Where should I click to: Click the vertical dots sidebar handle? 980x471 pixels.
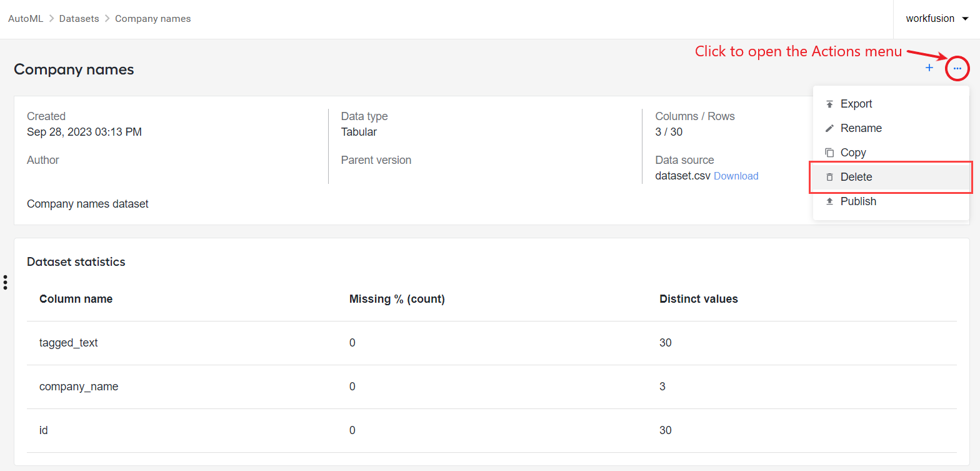(x=5, y=282)
